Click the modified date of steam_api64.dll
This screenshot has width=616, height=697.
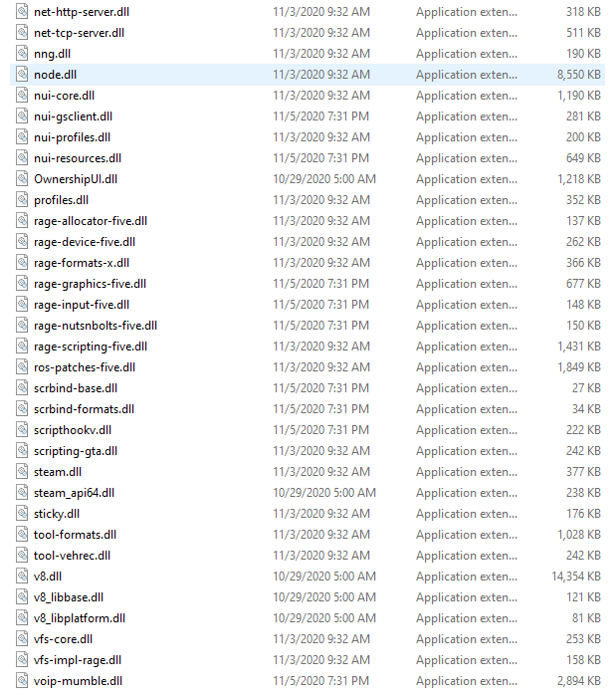pos(324,492)
